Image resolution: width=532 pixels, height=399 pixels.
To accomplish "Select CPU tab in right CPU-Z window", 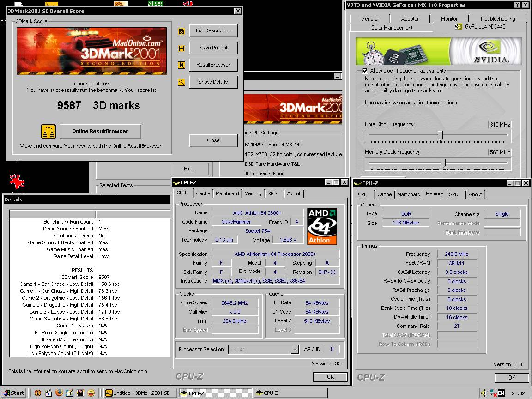I will [x=363, y=194].
